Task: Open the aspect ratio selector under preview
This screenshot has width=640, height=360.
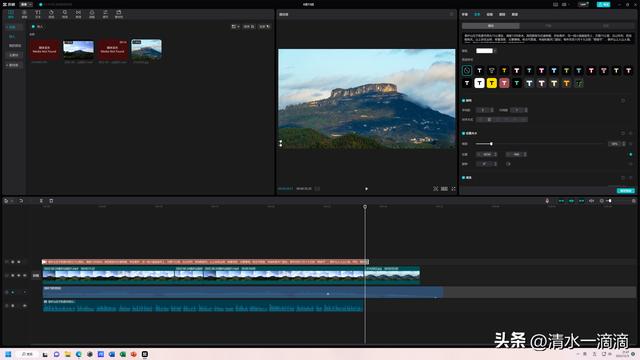Action: 444,189
